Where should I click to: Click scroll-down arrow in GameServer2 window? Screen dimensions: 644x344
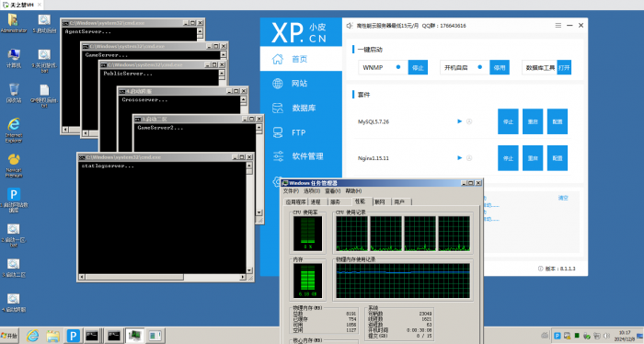[259, 212]
